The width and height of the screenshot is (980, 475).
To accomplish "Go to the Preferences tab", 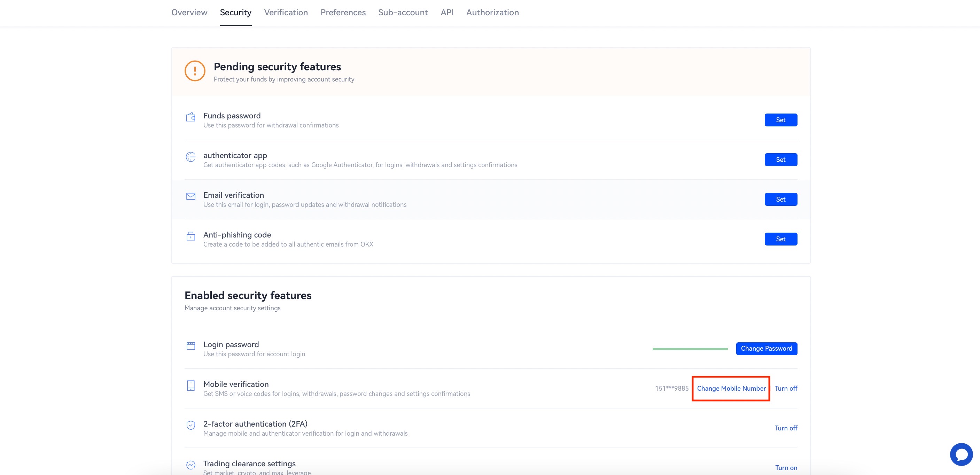I will 343,13.
